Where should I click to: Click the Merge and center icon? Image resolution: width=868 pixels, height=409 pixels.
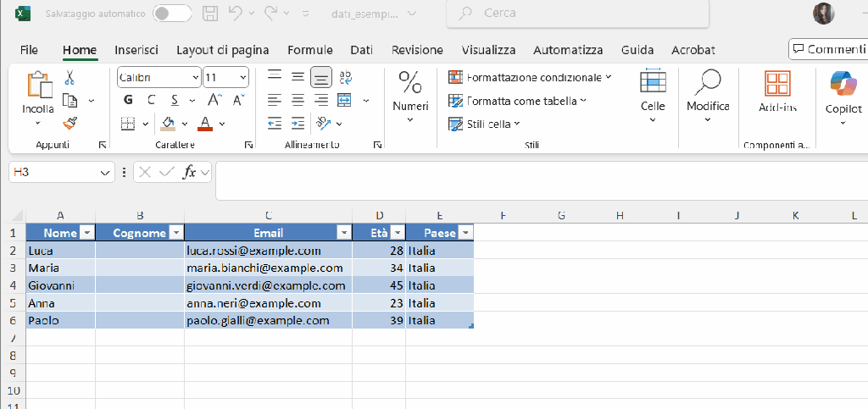[344, 100]
